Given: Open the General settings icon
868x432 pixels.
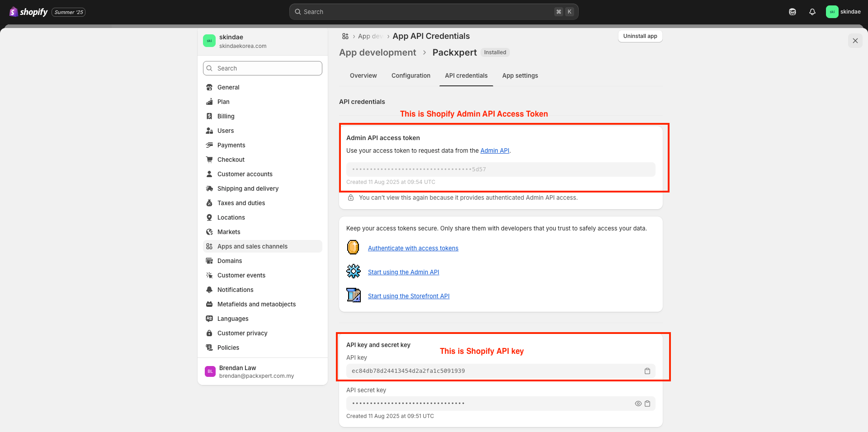Looking at the screenshot, I should pyautogui.click(x=209, y=87).
